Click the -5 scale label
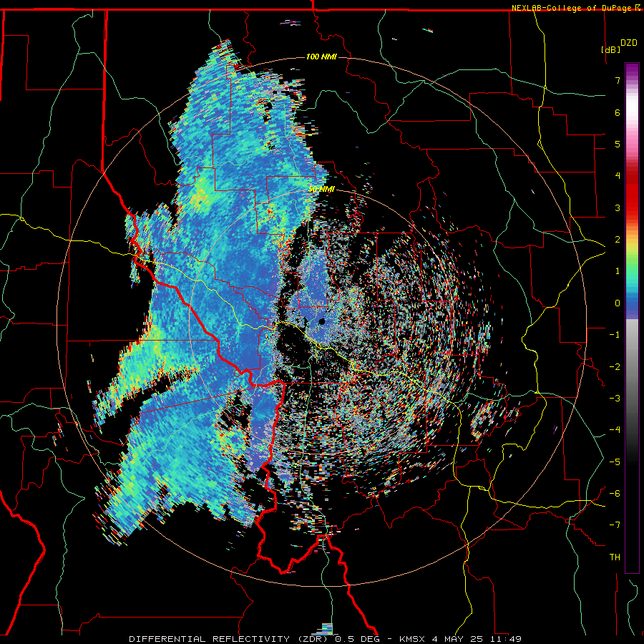Screen dimensions: 644x644 coord(615,462)
